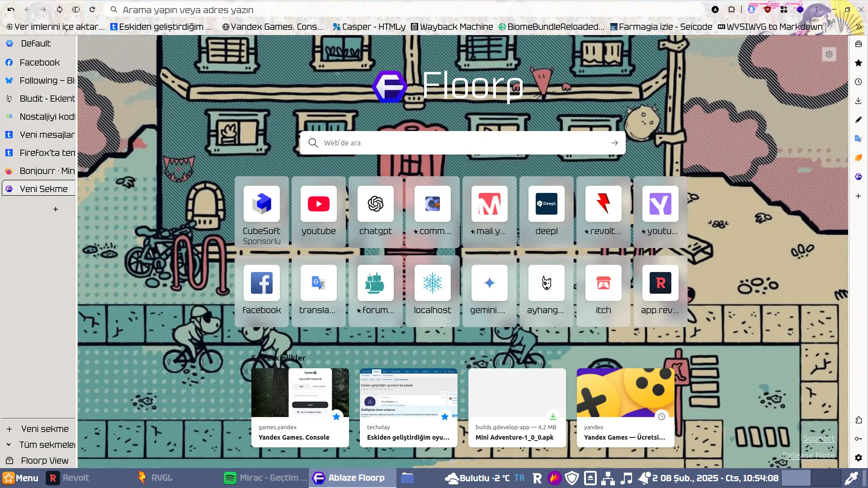This screenshot has height=488, width=868.
Task: Open Yandex Games — Ücretsi... highlight card
Action: click(x=626, y=408)
